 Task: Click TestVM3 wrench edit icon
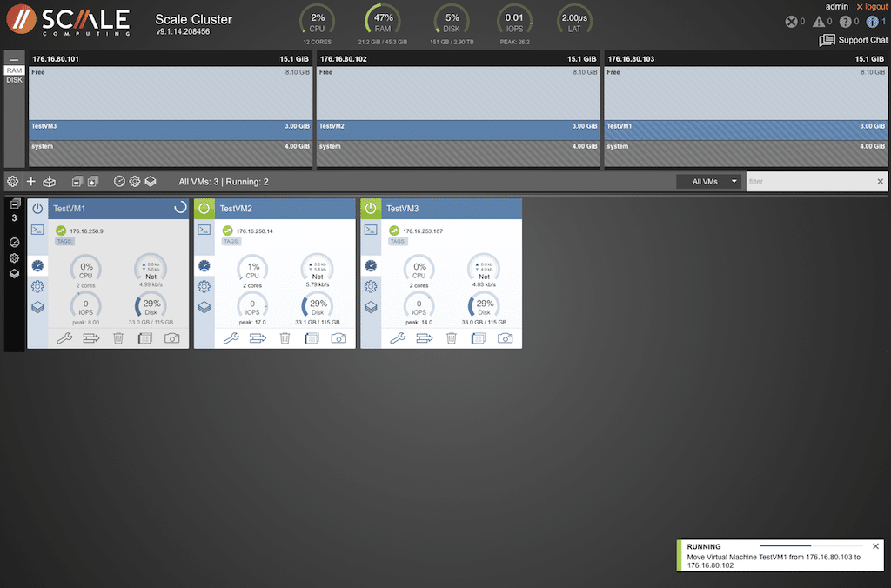398,338
